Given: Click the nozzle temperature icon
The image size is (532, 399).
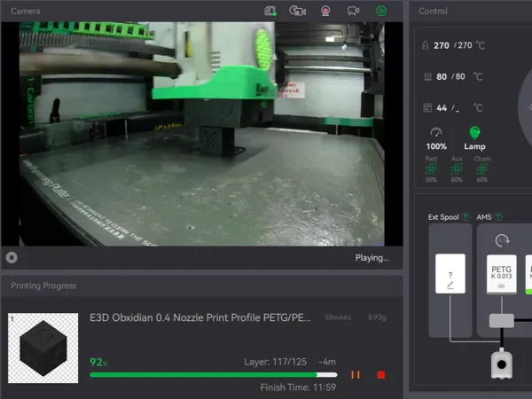Looking at the screenshot, I should (x=425, y=45).
